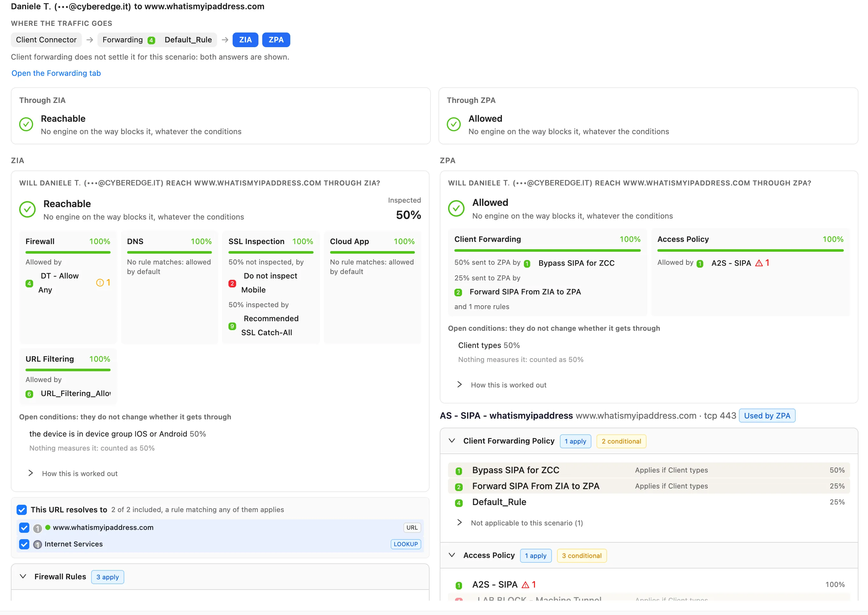The image size is (868, 615).
Task: Click the 'Used by ZPA' badge
Action: click(x=767, y=416)
